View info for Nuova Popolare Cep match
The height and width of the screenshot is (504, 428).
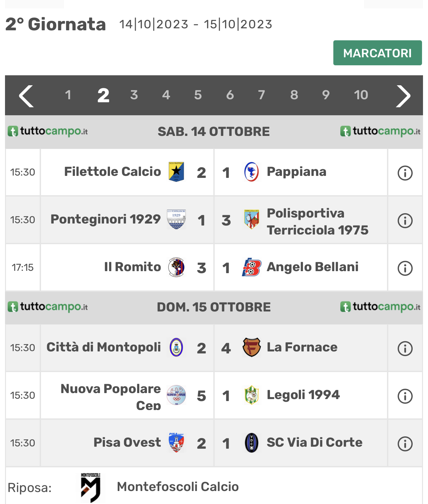[x=405, y=396]
